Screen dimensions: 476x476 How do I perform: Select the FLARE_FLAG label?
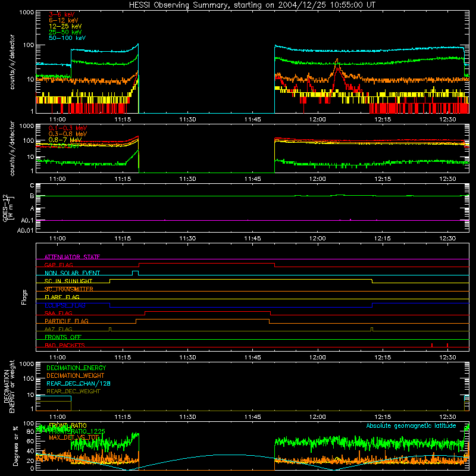(62, 297)
